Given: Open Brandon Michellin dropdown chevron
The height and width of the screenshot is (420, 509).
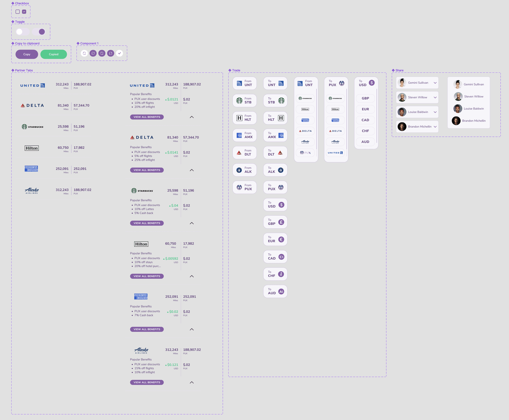Looking at the screenshot, I should coord(435,127).
